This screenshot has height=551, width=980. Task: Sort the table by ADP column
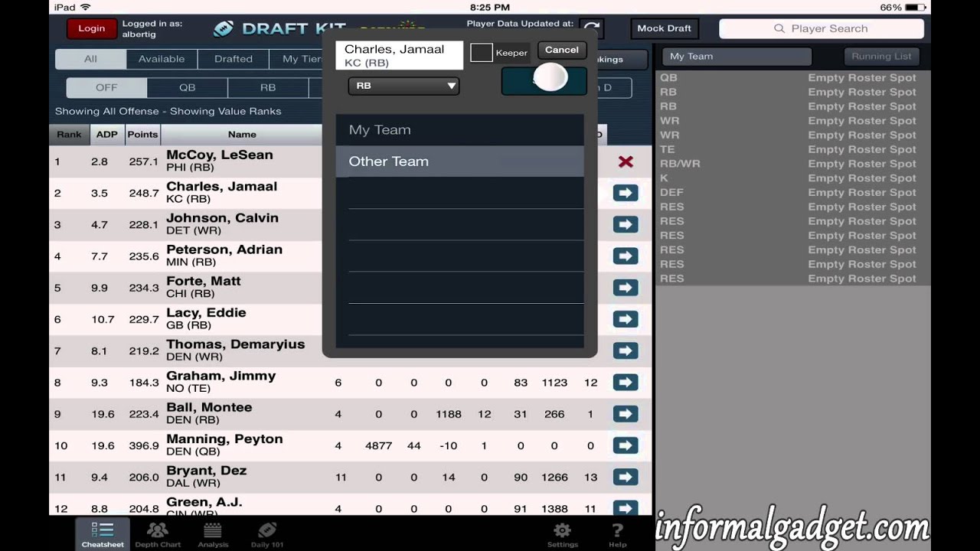click(x=107, y=134)
